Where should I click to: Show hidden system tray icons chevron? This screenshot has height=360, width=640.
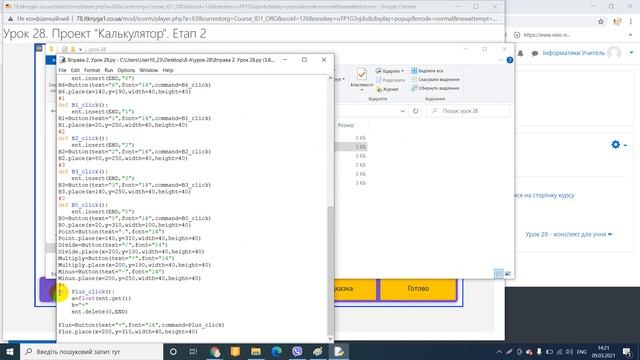(x=499, y=352)
